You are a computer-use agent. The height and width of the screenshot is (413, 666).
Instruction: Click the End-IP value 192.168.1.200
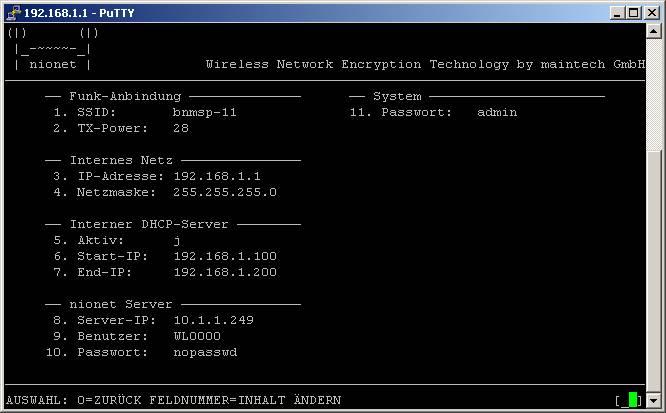pyautogui.click(x=225, y=272)
